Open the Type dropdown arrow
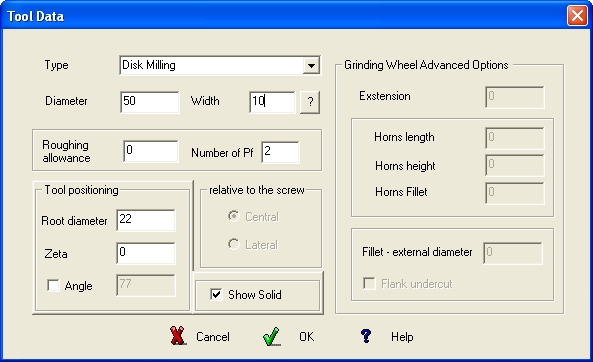This screenshot has width=593, height=362. click(x=311, y=65)
